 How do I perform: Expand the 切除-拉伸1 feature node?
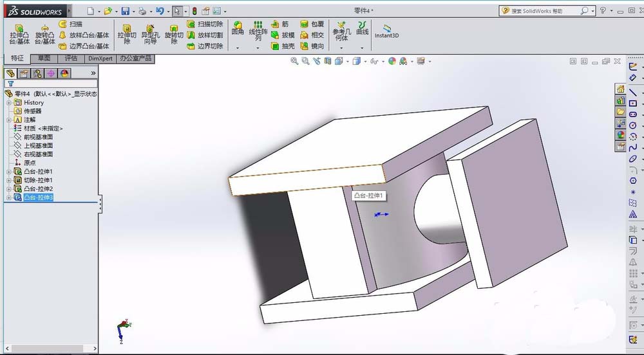[8, 180]
